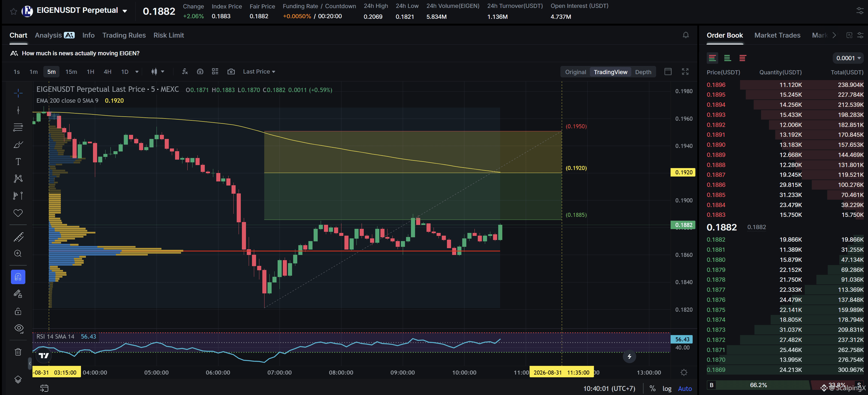Click the buy/sell ratio 66.2% bar
This screenshot has height=395, width=868.
point(758,385)
